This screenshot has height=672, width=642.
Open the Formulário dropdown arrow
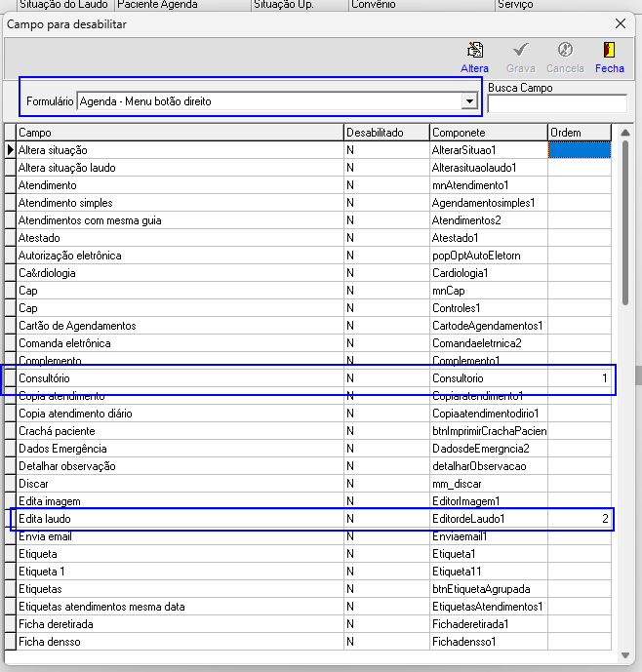[x=469, y=101]
